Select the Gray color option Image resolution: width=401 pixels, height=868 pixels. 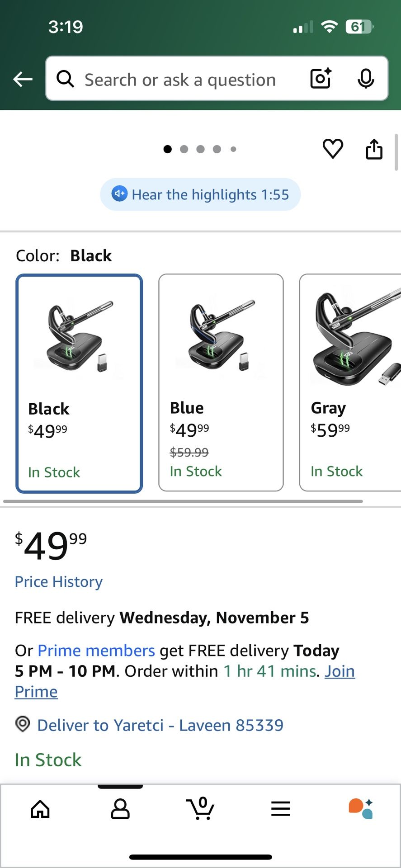350,382
